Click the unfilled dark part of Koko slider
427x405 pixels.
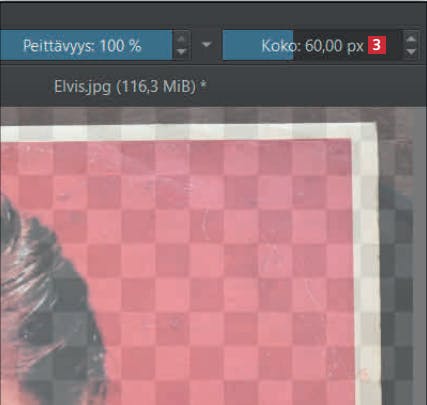347,45
